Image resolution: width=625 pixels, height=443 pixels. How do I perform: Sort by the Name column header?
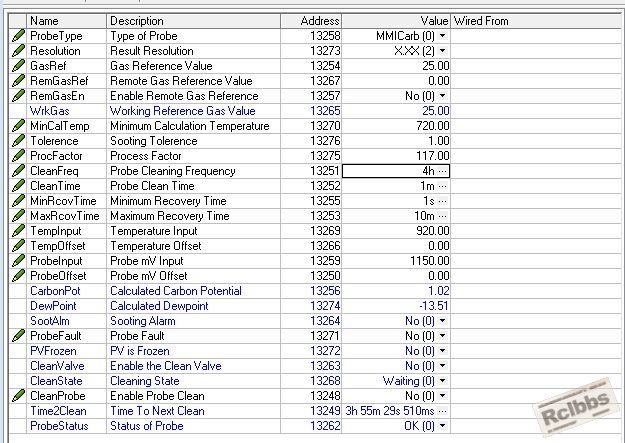(x=67, y=21)
